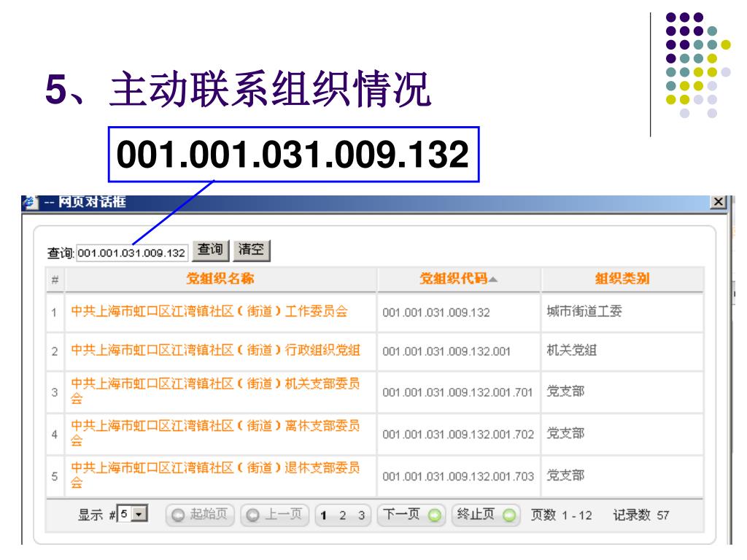
Task: Sort by 党组织代码 column header
Action: (x=453, y=279)
